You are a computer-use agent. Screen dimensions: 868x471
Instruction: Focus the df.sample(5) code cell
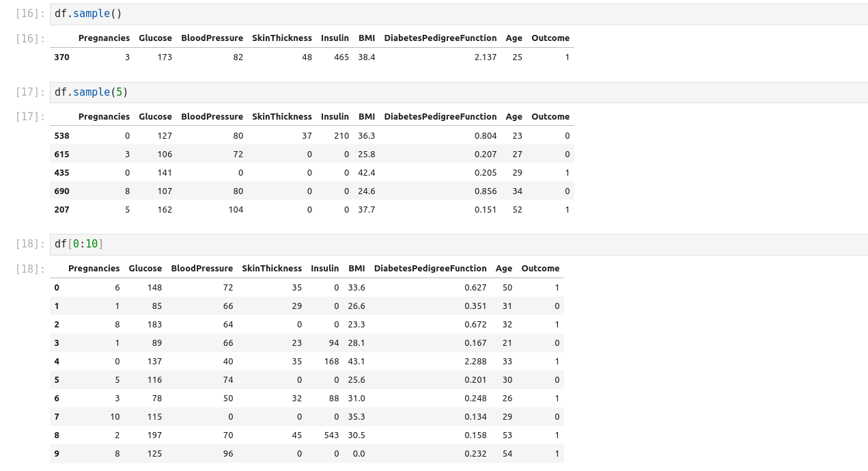410,92
